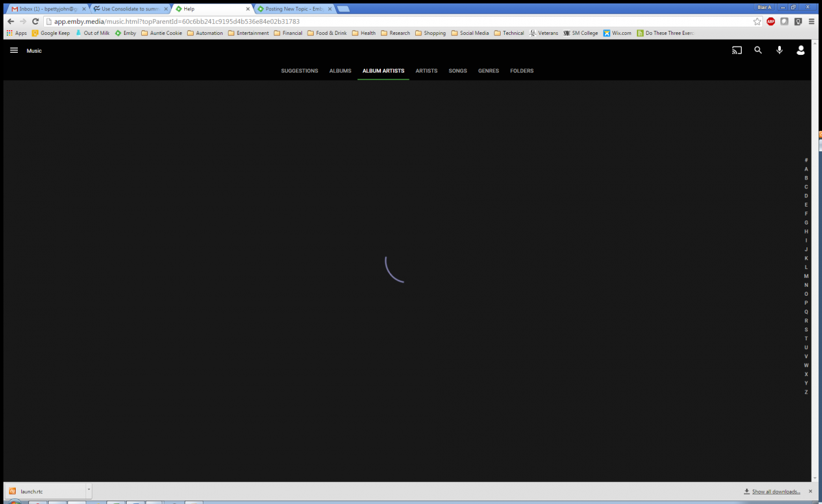Click the Cast to device icon
822x504 pixels.
click(x=737, y=50)
